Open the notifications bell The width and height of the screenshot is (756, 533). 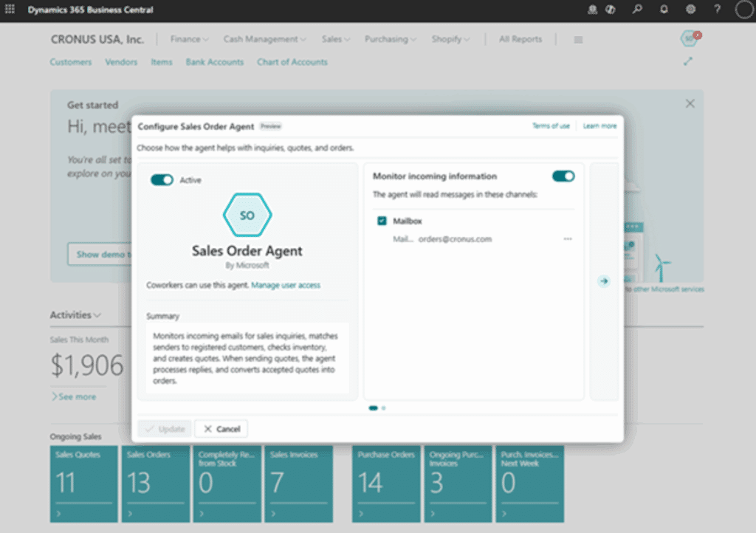point(664,10)
